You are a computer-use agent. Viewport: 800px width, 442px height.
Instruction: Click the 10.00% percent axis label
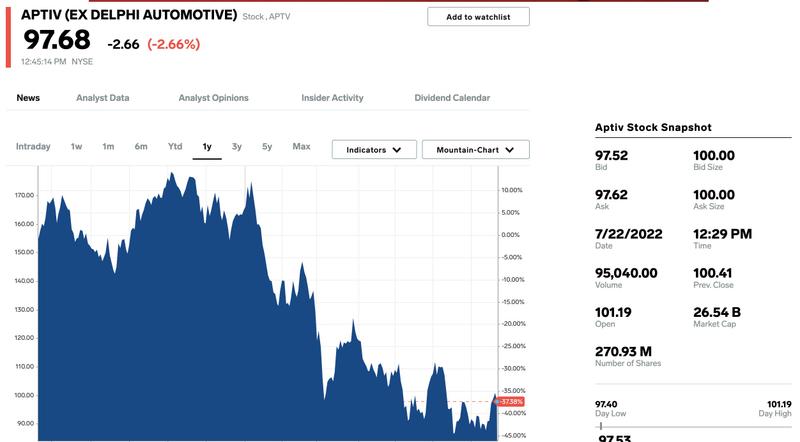[512, 190]
